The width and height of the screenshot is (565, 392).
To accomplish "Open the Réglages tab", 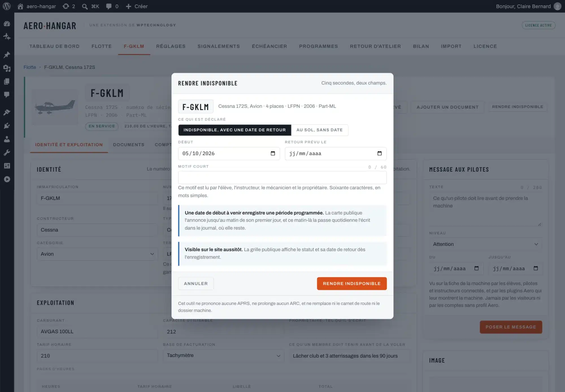I will tap(171, 46).
